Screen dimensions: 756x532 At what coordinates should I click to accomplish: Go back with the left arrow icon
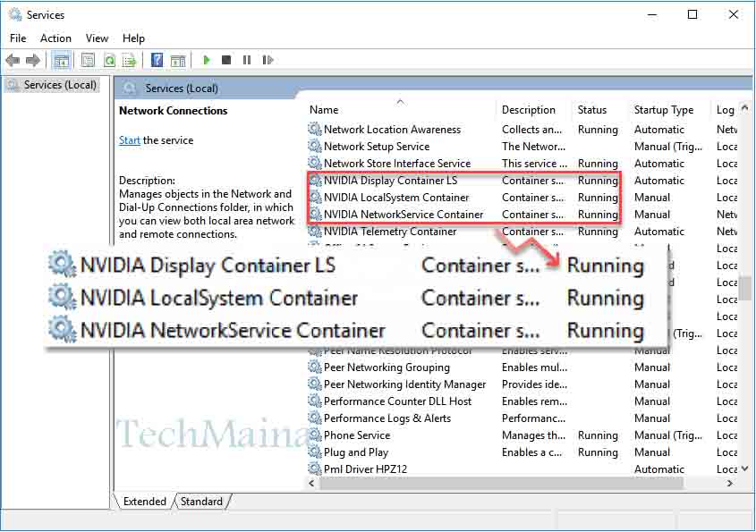13,60
